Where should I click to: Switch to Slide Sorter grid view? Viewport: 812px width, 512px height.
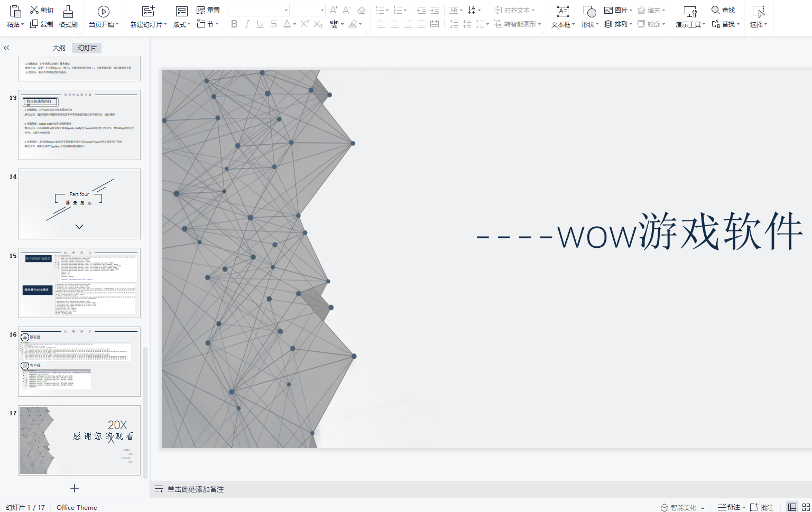point(806,507)
